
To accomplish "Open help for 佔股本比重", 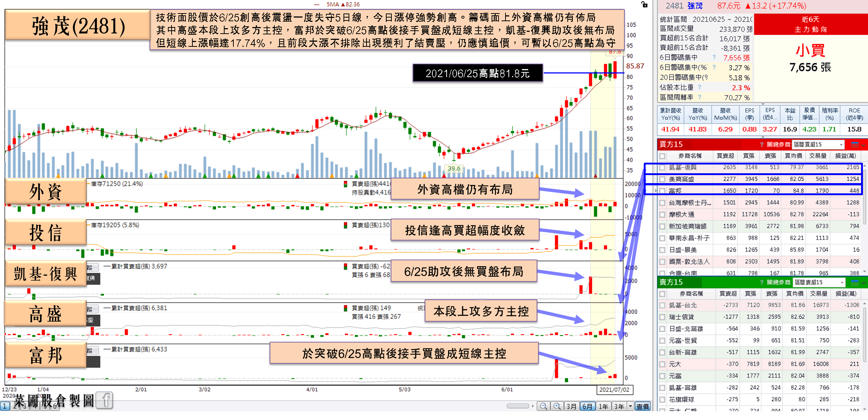I will tap(699, 87).
